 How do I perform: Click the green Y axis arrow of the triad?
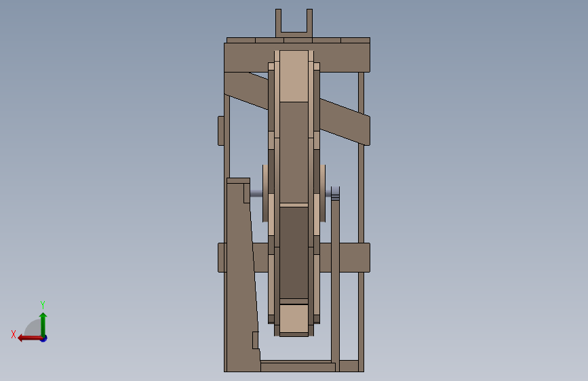click(x=43, y=324)
